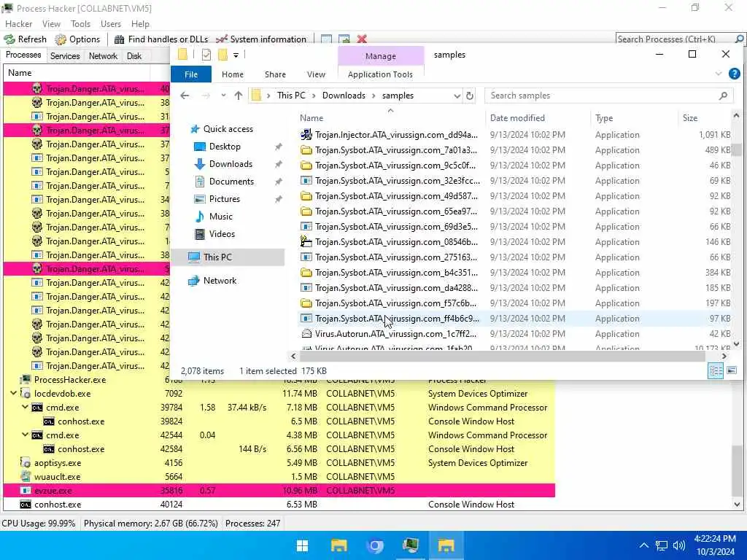Click the Manage contextual tab
The image size is (747, 560).
pos(381,55)
